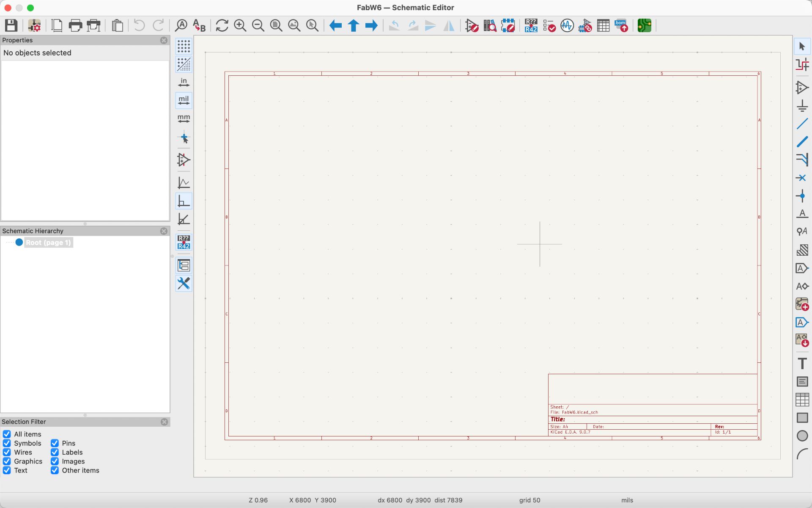Switch units to millimeters

click(184, 119)
